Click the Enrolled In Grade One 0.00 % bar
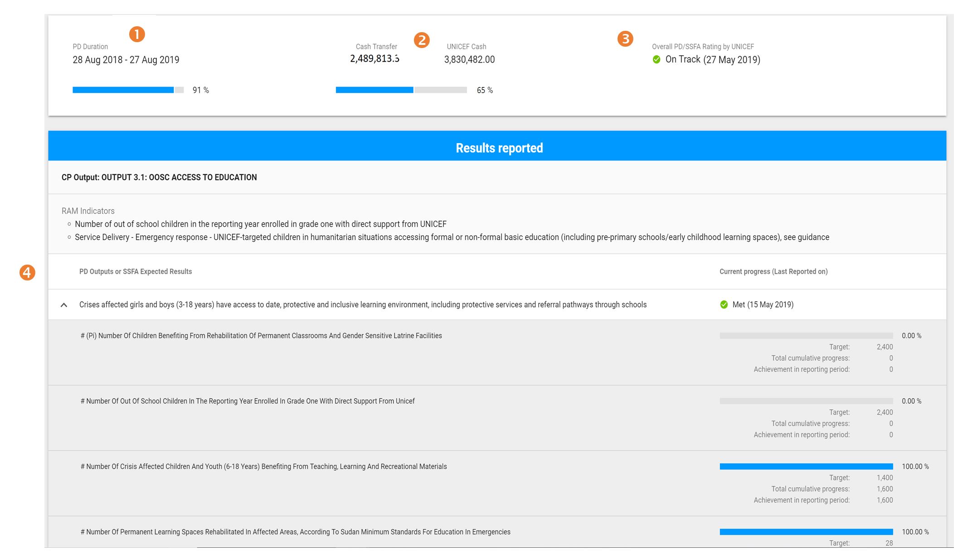 (x=806, y=401)
